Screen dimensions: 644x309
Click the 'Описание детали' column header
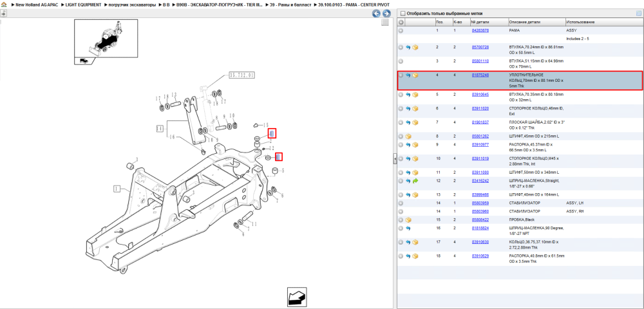(536, 22)
